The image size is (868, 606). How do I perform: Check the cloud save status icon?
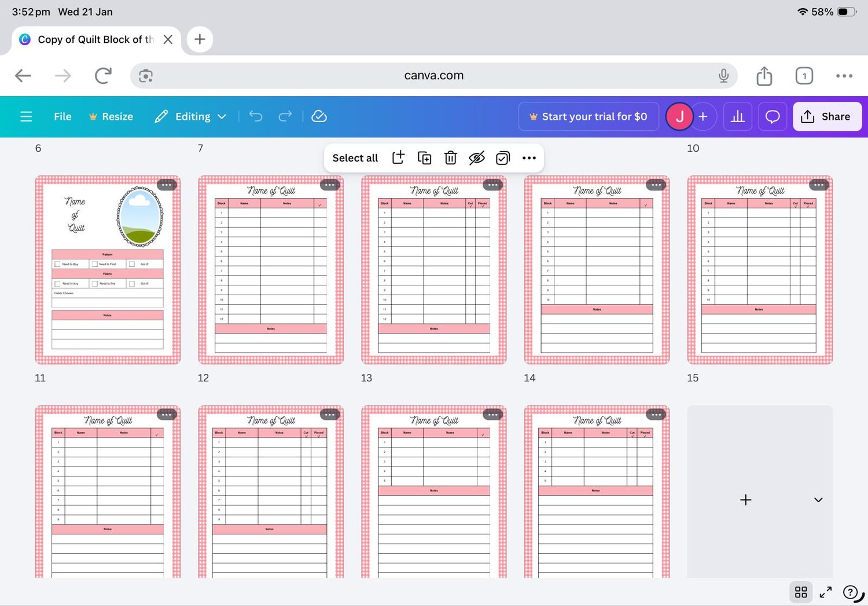tap(319, 116)
